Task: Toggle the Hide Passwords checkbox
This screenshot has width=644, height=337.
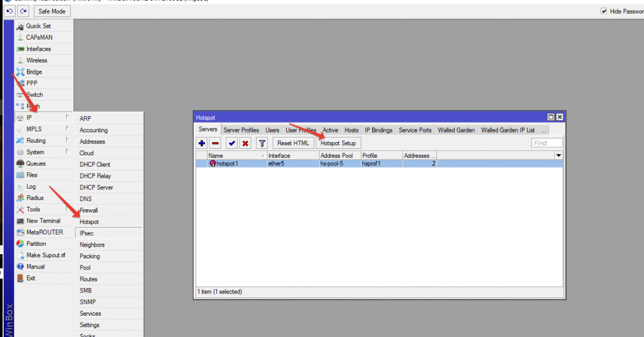Action: pos(604,11)
